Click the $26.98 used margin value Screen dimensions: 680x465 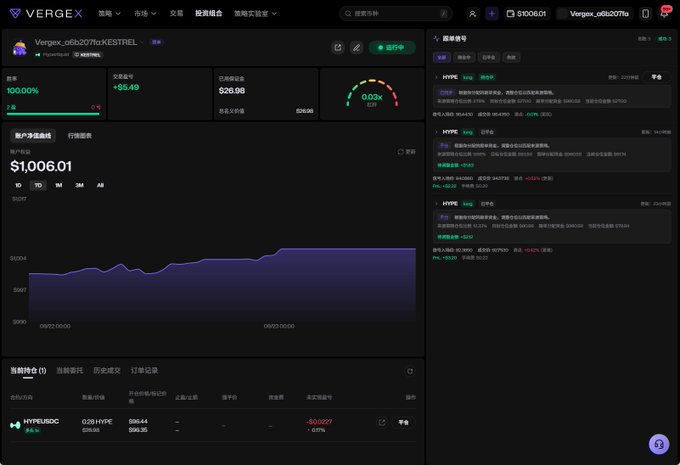pyautogui.click(x=232, y=91)
